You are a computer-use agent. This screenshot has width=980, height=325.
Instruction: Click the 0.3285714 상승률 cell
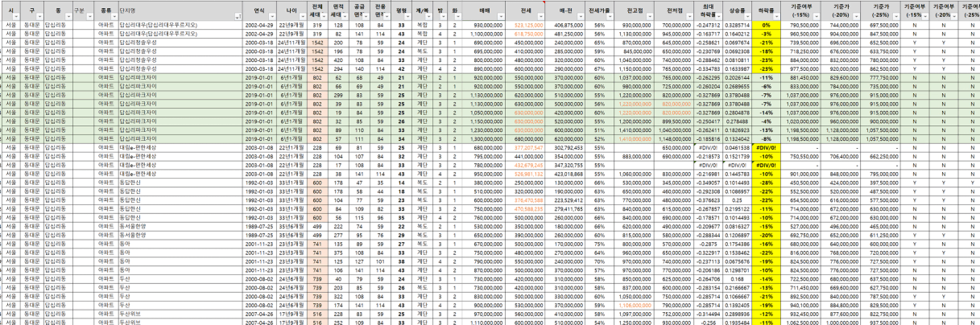coord(738,27)
